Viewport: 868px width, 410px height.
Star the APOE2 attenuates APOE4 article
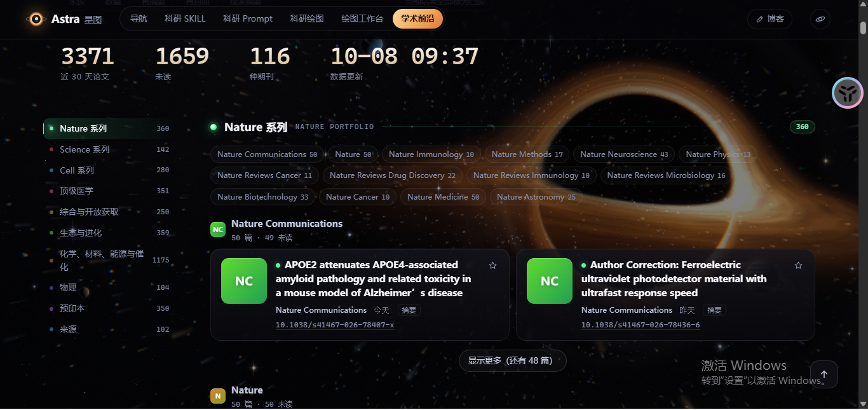tap(492, 265)
